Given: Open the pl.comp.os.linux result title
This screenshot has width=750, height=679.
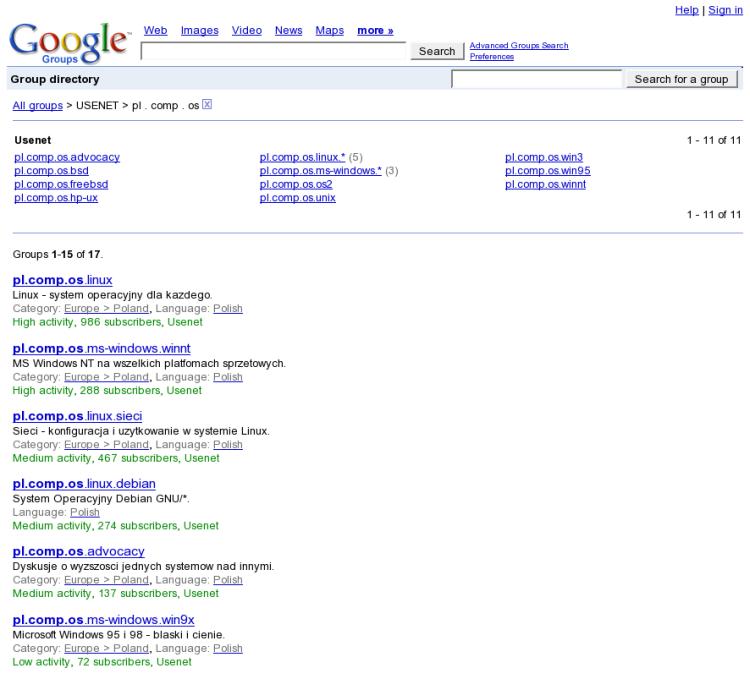Looking at the screenshot, I should 63,280.
